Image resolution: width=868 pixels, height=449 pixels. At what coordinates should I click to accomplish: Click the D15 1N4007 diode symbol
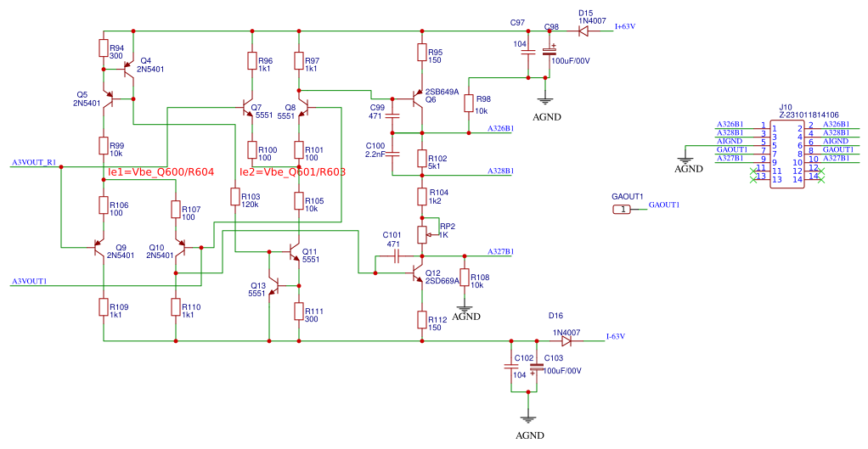coord(583,31)
